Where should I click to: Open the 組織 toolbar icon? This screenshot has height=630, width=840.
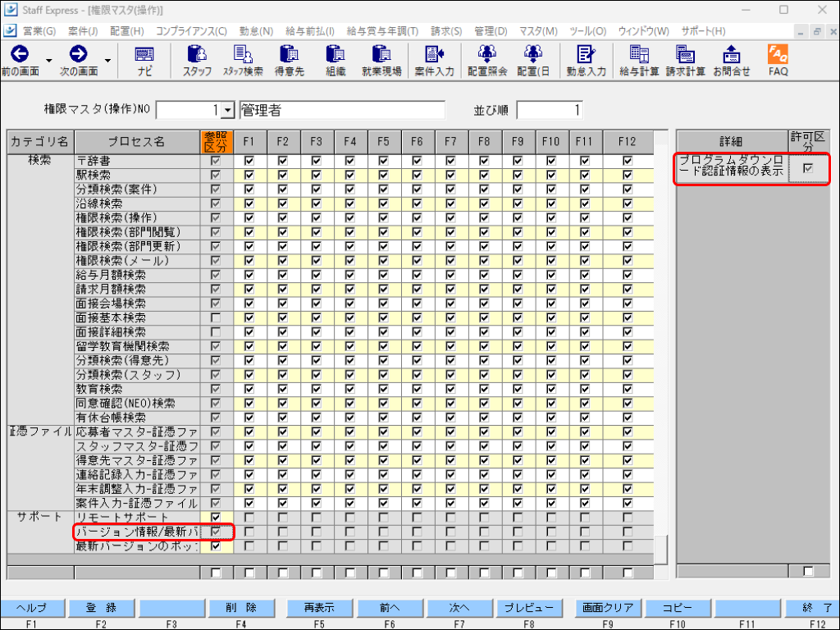tap(336, 55)
